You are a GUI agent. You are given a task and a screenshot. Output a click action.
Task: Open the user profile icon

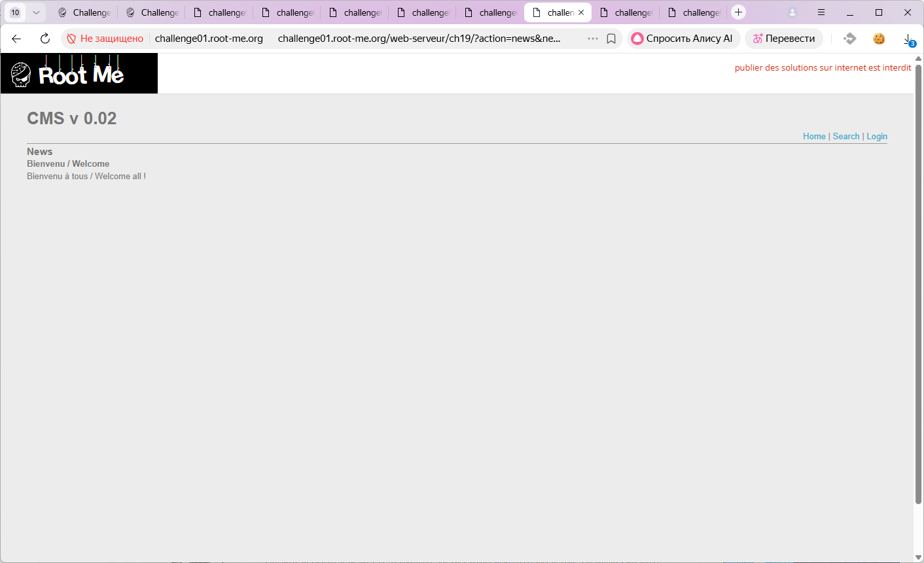(x=792, y=12)
